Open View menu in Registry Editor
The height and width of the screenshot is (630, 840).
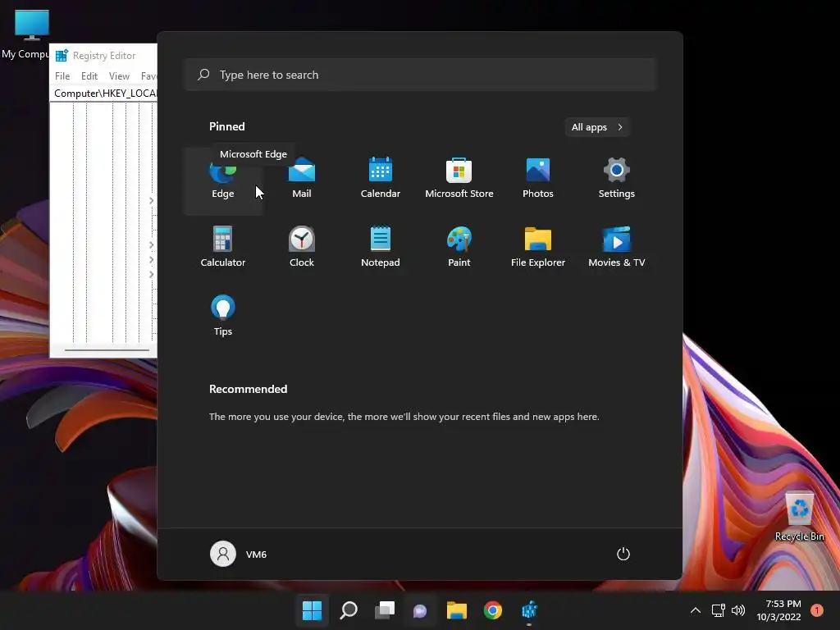coord(119,76)
